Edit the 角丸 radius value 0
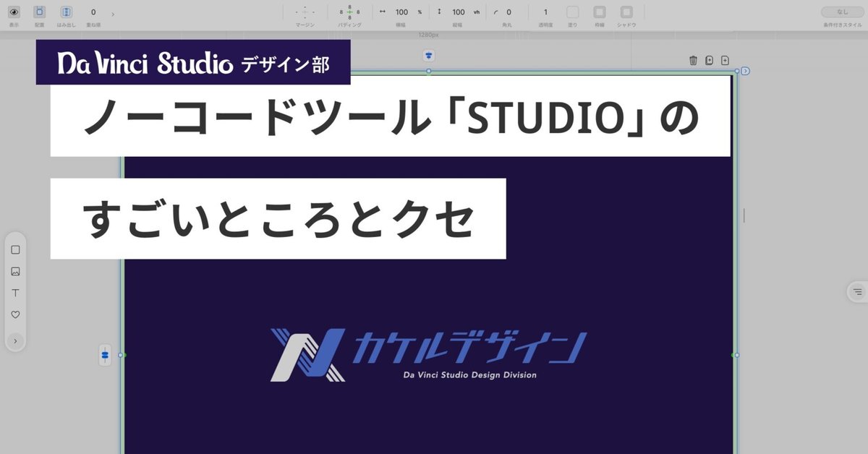Viewport: 868px width, 454px height. click(x=509, y=12)
